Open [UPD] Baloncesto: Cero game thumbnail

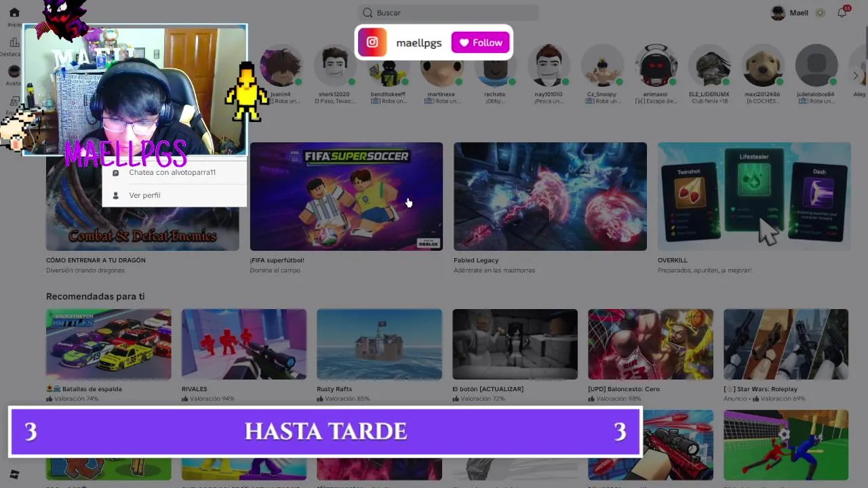coord(650,344)
